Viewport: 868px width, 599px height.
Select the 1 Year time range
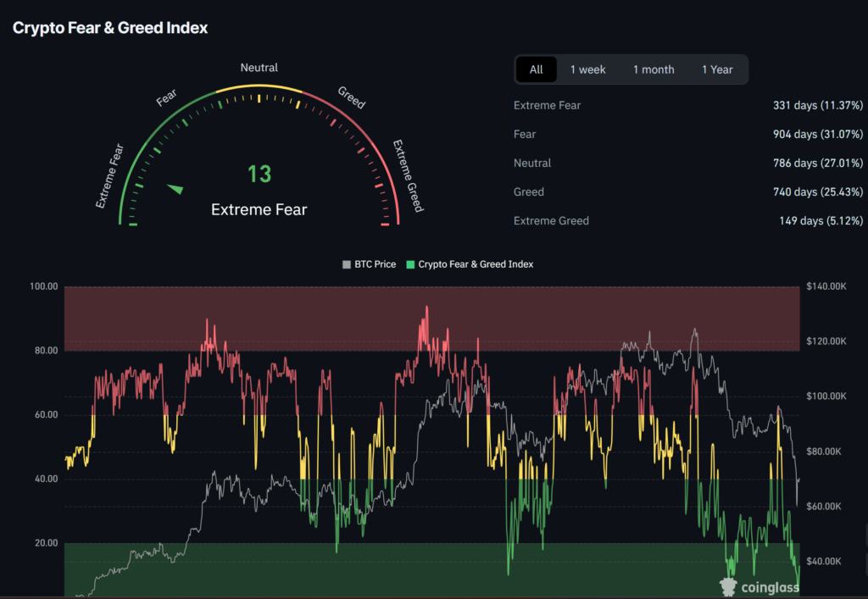point(717,69)
